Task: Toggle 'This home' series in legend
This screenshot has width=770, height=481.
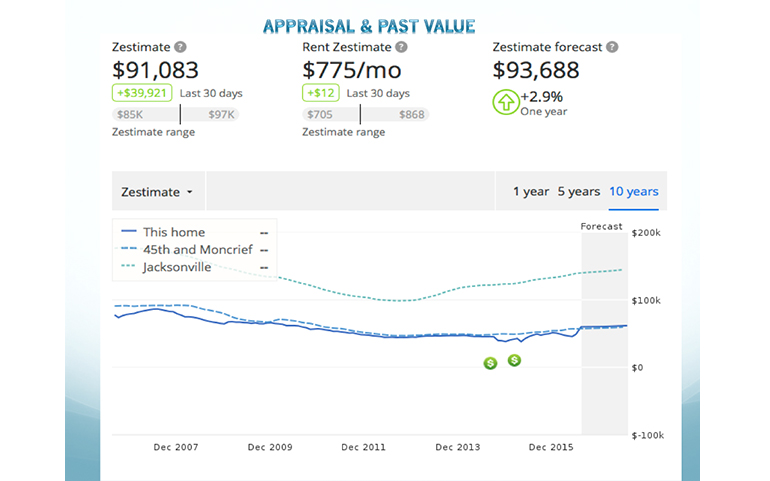Action: (175, 233)
